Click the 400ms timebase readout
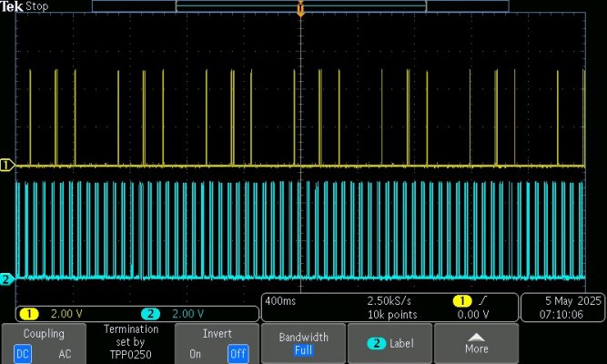Image resolution: width=607 pixels, height=364 pixels. pos(280,301)
